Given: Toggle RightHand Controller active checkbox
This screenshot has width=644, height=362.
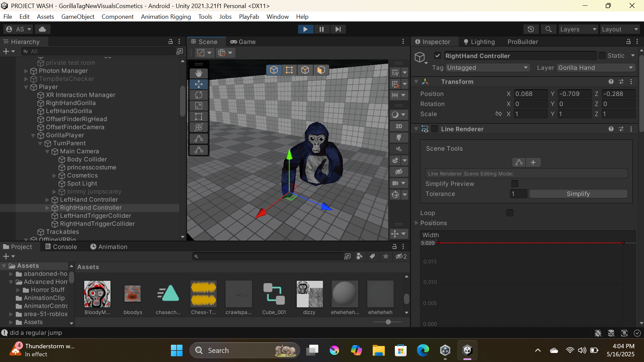Looking at the screenshot, I should [x=438, y=56].
